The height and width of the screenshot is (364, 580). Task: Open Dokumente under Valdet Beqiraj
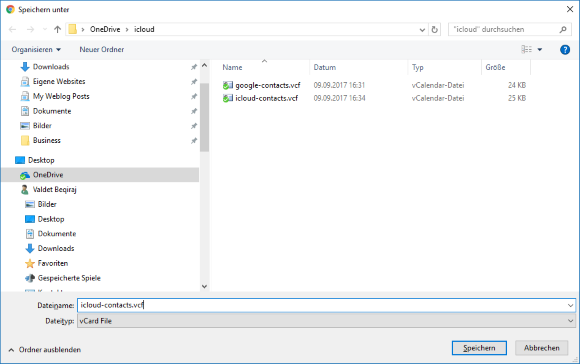click(57, 234)
